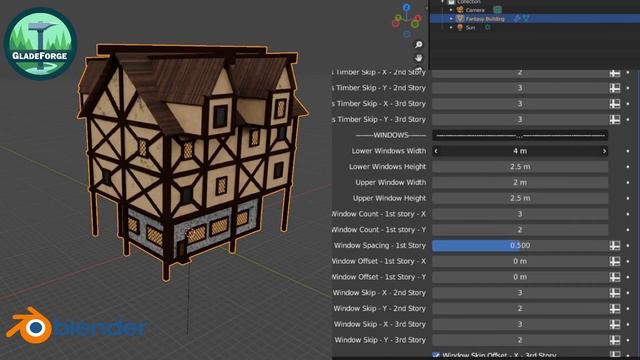
Task: Click attribute toggle icon for Timber Skip Y 3rd Story
Action: click(615, 120)
